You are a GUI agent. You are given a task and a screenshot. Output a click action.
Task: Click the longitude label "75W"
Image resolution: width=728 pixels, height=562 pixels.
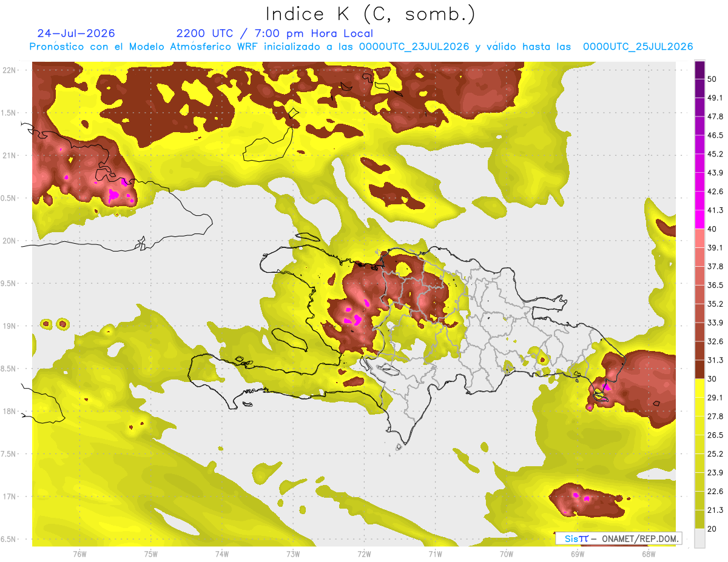[x=151, y=554]
